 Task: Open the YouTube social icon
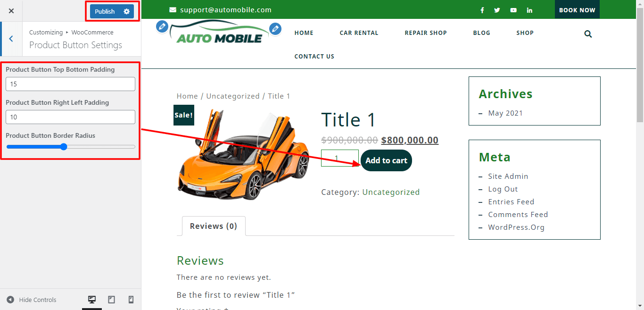(513, 10)
